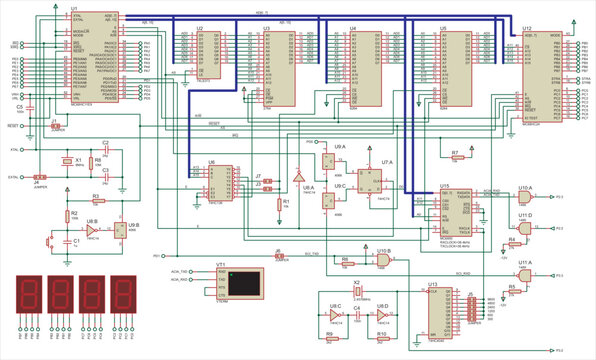Select the U9:B analog switch
Viewport: 596px width, 360px height.
(x=120, y=231)
